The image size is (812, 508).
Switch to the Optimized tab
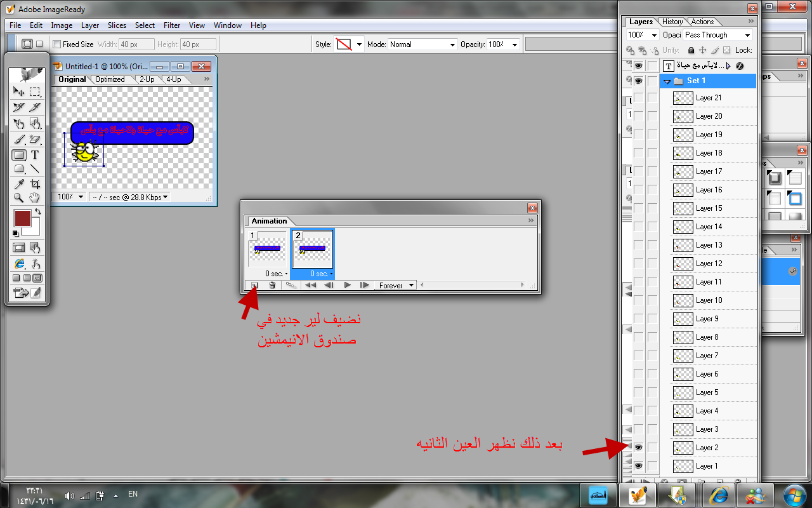pos(110,79)
